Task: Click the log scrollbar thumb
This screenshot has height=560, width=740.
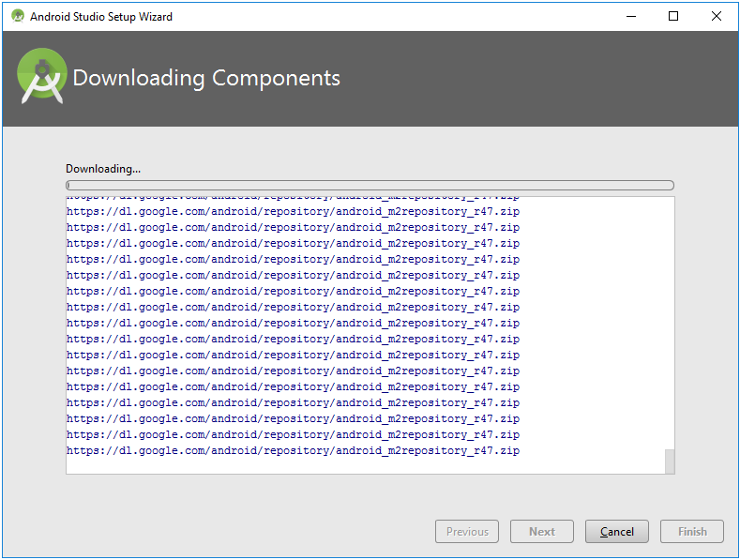Action: tap(670, 462)
